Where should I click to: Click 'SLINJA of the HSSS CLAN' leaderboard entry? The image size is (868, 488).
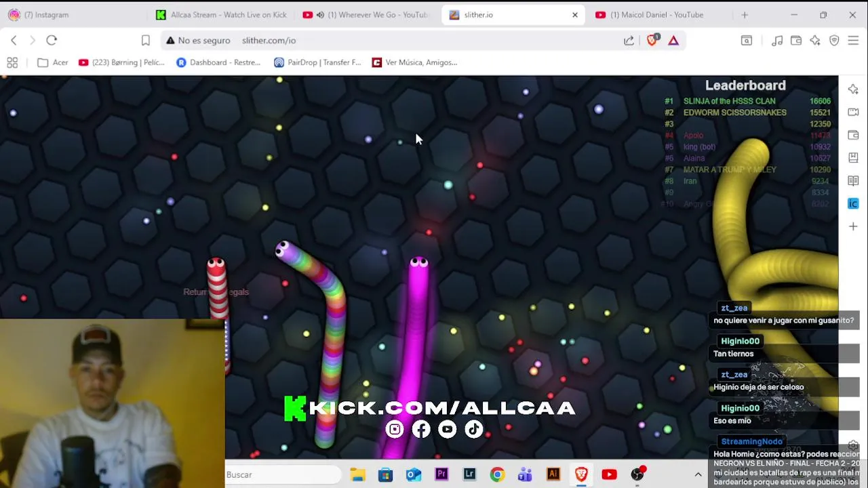(x=729, y=101)
